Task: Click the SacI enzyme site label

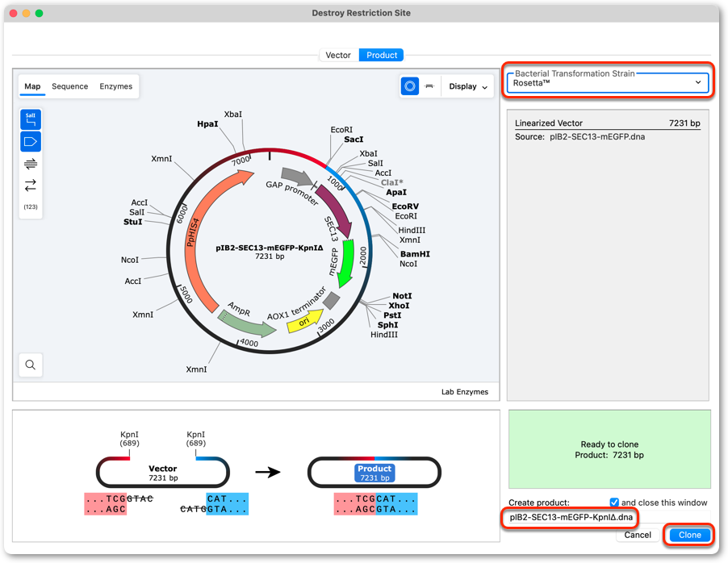Action: pyautogui.click(x=354, y=140)
